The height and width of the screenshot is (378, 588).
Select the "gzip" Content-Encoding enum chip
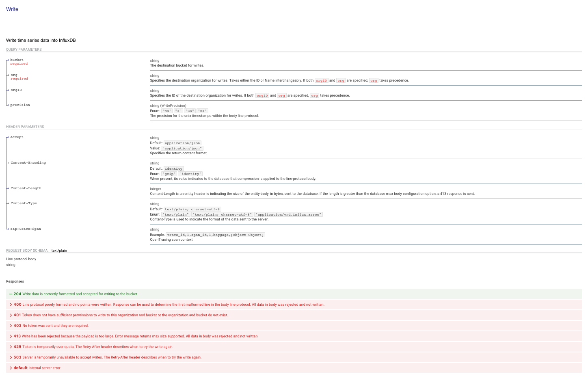point(169,173)
